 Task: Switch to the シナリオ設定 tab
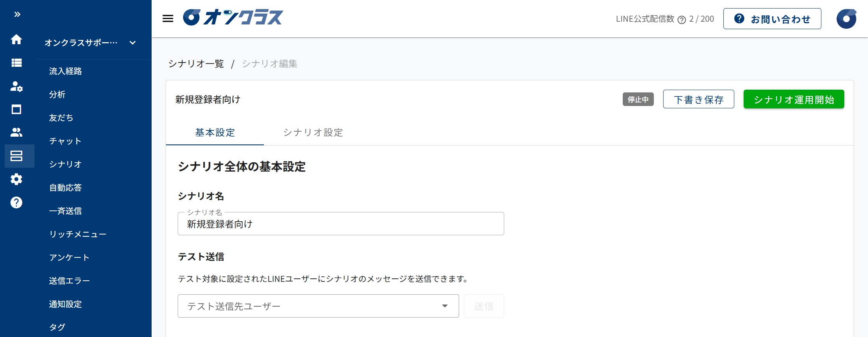[313, 132]
